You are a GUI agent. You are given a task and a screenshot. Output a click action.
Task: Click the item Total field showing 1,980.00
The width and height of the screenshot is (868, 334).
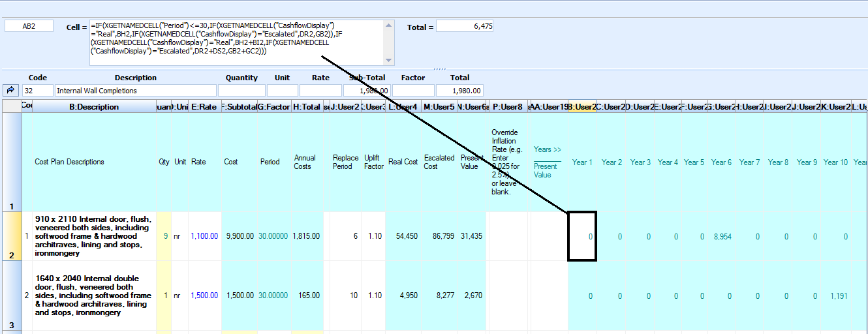pyautogui.click(x=459, y=91)
